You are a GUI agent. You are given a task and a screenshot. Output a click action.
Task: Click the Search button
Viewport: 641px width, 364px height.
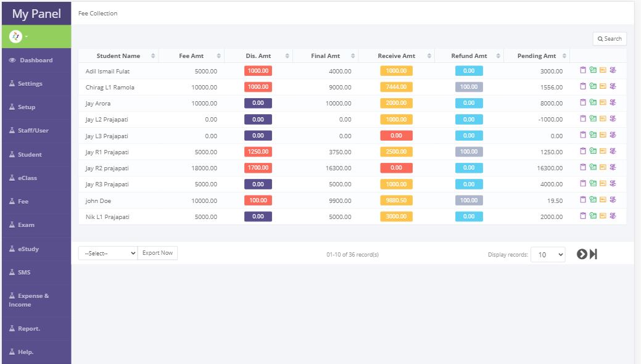[x=610, y=39]
